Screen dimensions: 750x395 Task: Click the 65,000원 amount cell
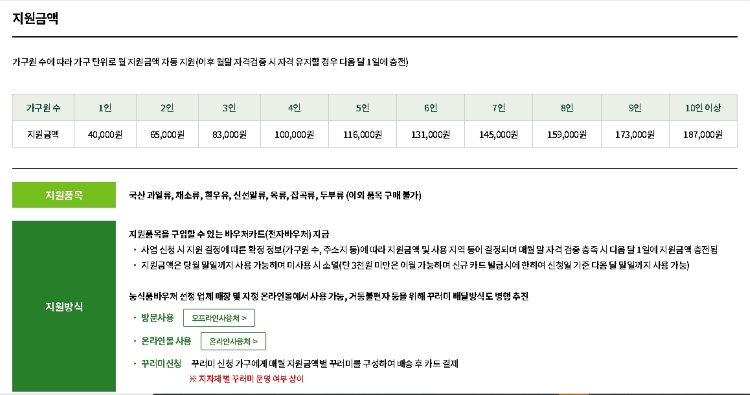coord(167,134)
